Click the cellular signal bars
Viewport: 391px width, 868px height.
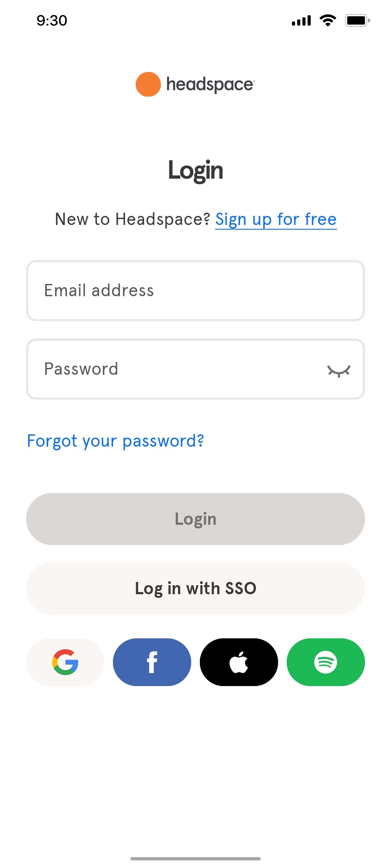(x=301, y=21)
